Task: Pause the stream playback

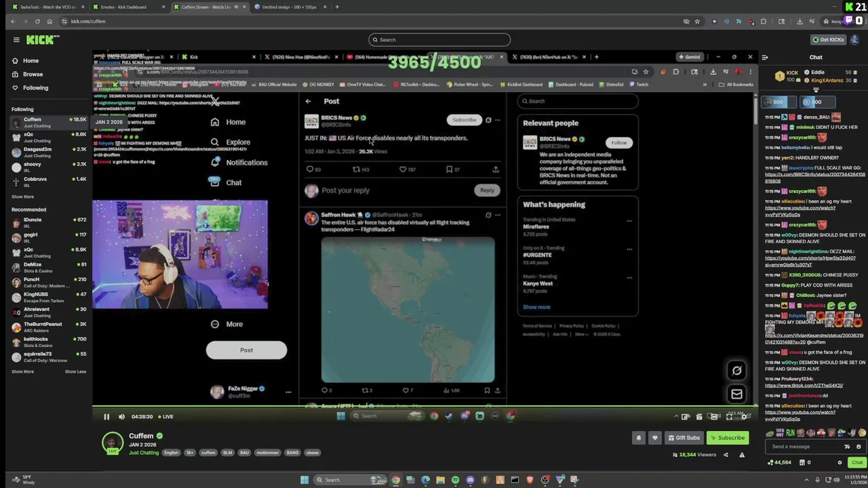Action: pyautogui.click(x=106, y=417)
